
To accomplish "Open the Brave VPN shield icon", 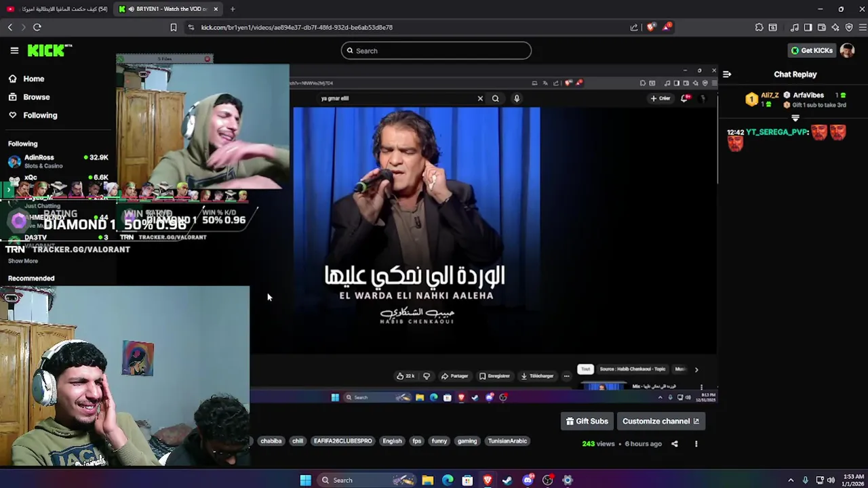I will [x=849, y=27].
